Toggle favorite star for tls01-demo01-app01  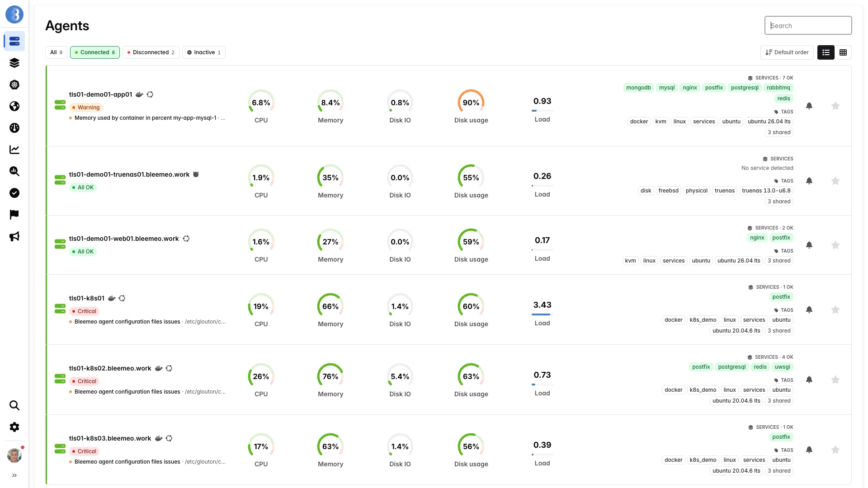tap(835, 106)
